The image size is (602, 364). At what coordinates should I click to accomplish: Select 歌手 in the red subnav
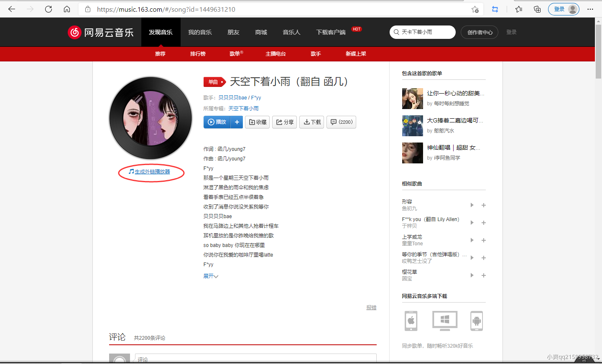pyautogui.click(x=316, y=53)
